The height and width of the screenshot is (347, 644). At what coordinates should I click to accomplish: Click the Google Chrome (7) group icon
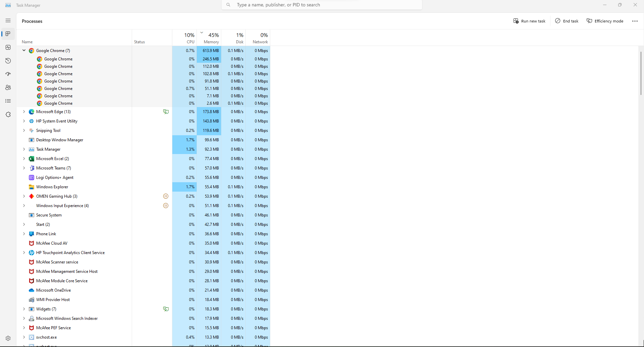(32, 51)
